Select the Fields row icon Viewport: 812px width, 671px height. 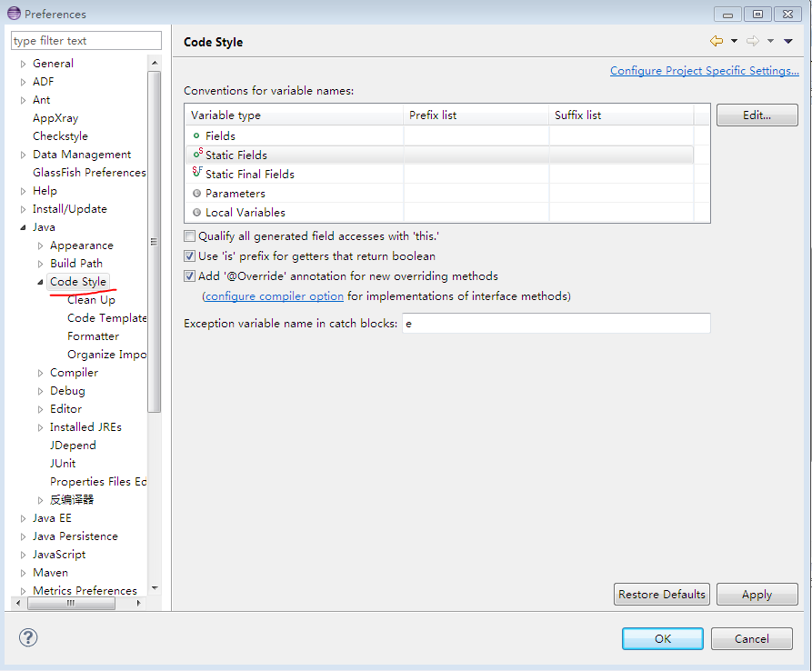196,135
